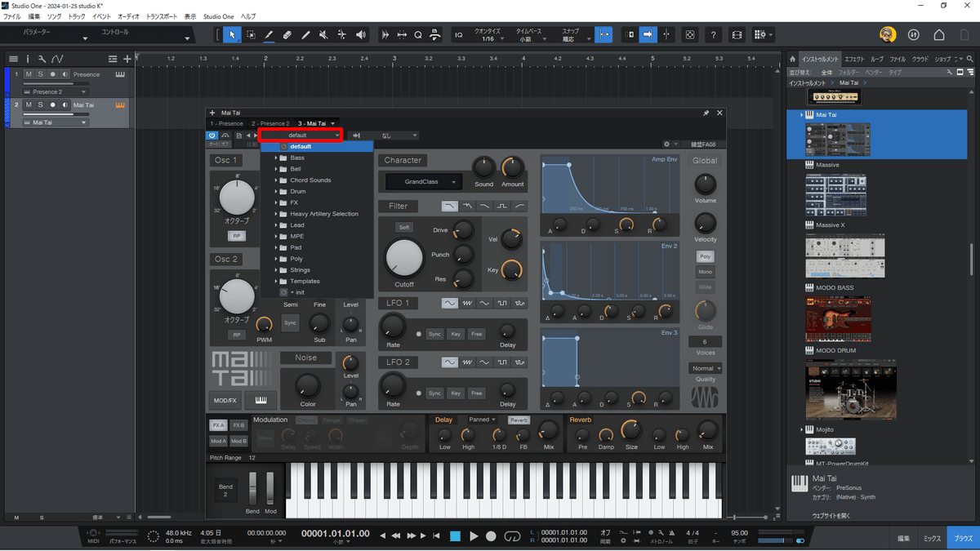Toggle the Filter Soft button

click(403, 227)
